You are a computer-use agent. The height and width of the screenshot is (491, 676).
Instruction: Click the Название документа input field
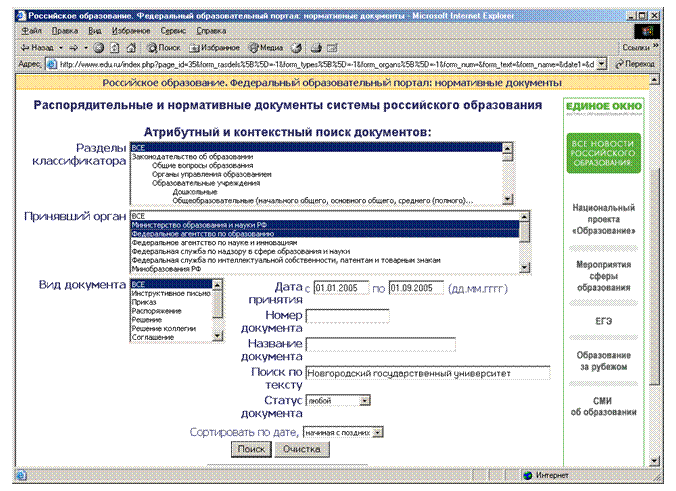click(x=380, y=344)
